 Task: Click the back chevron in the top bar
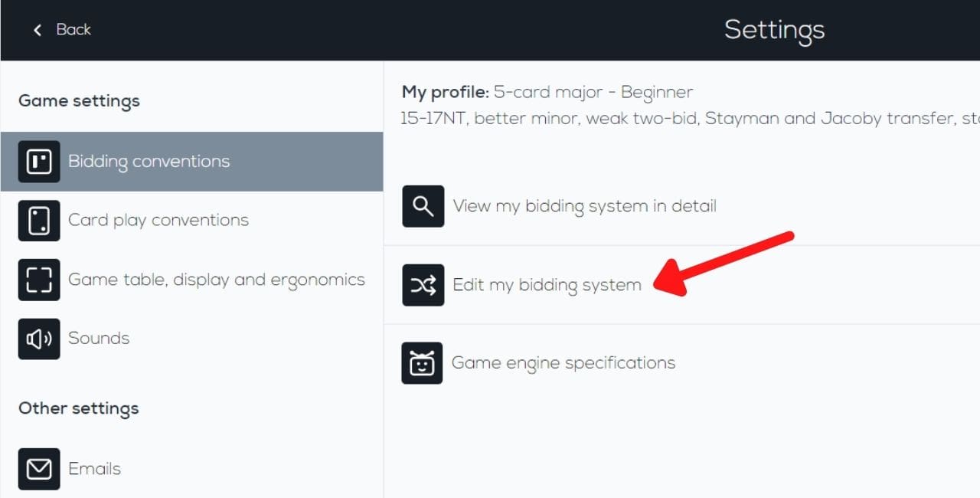click(x=37, y=30)
